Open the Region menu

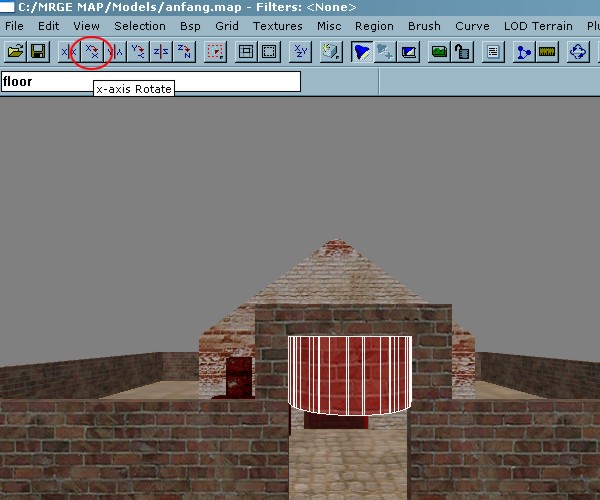tap(374, 26)
